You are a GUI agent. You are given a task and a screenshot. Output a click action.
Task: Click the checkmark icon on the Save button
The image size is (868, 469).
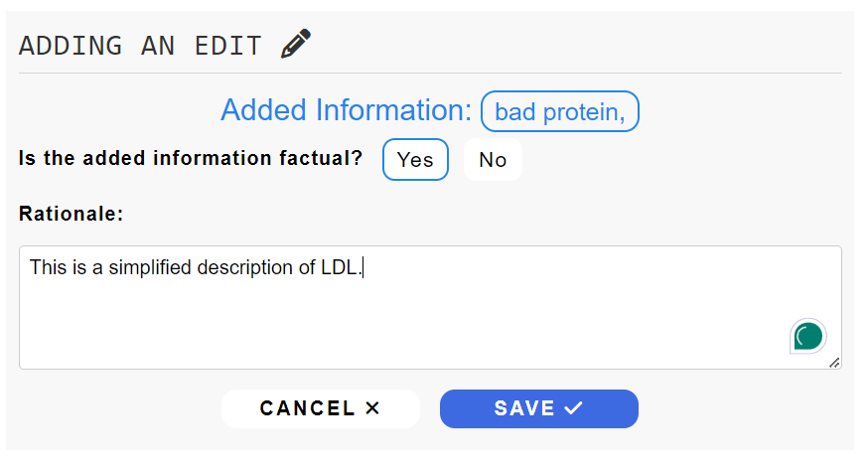(x=572, y=408)
